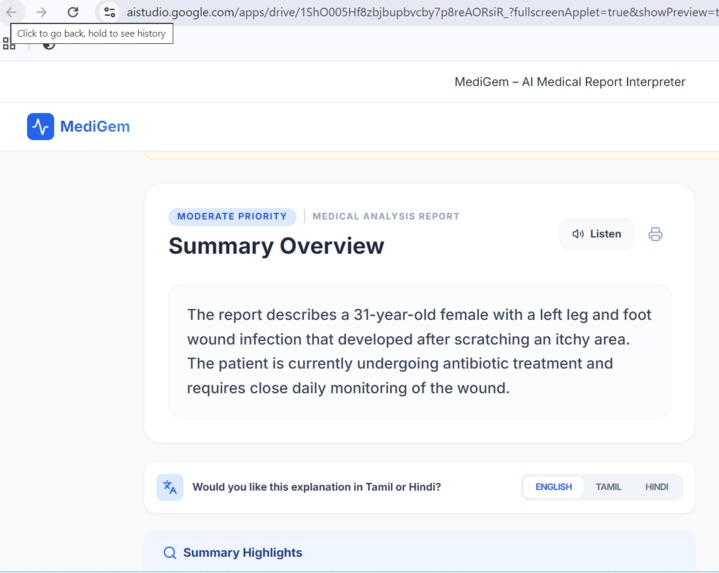Click the translate language icon

170,487
